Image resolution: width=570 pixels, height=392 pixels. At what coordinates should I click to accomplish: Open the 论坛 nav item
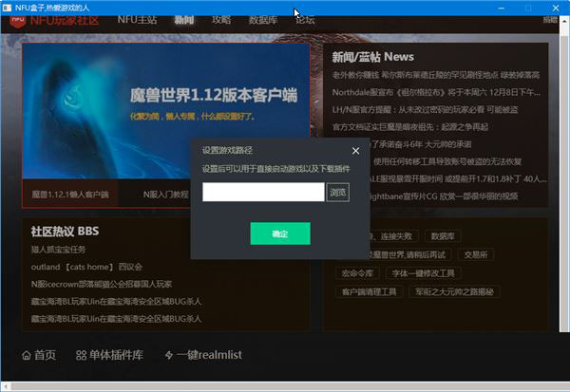point(305,20)
